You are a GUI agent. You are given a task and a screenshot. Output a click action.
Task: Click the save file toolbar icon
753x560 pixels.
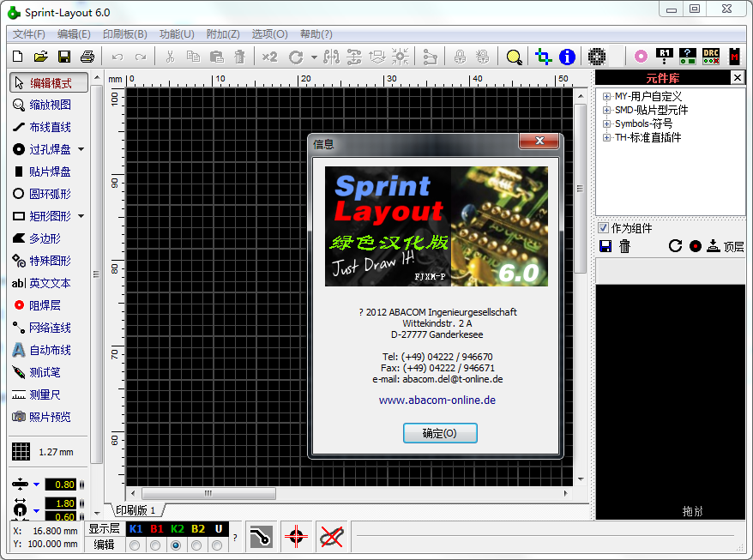click(63, 57)
